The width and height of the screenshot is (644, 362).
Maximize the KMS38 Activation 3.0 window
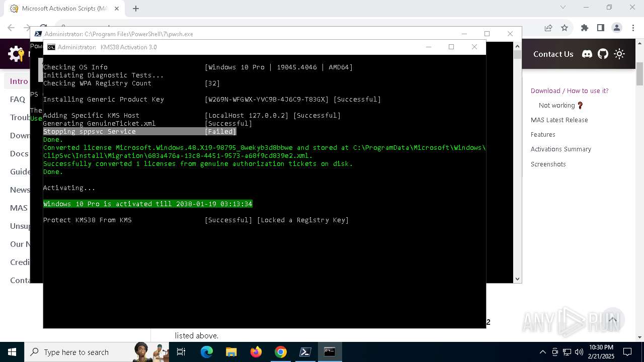tap(451, 47)
